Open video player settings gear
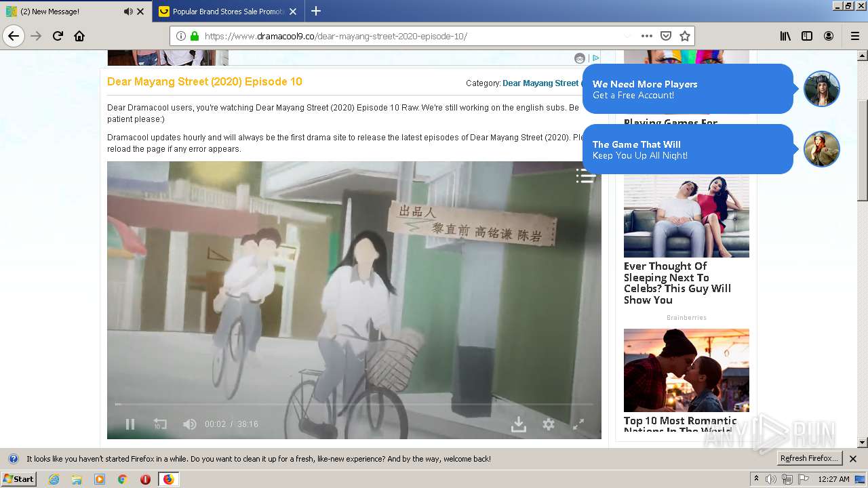 (549, 424)
